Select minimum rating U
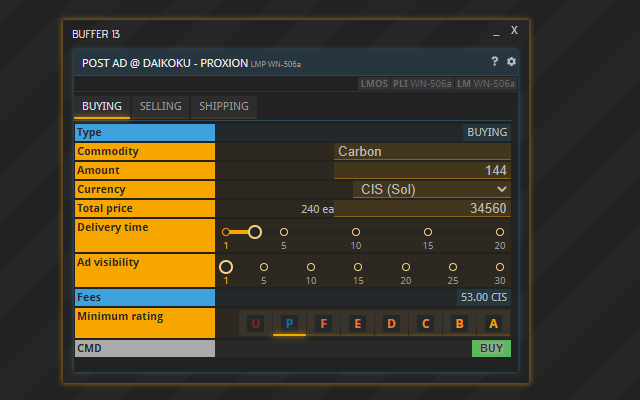640x400 pixels. [256, 324]
